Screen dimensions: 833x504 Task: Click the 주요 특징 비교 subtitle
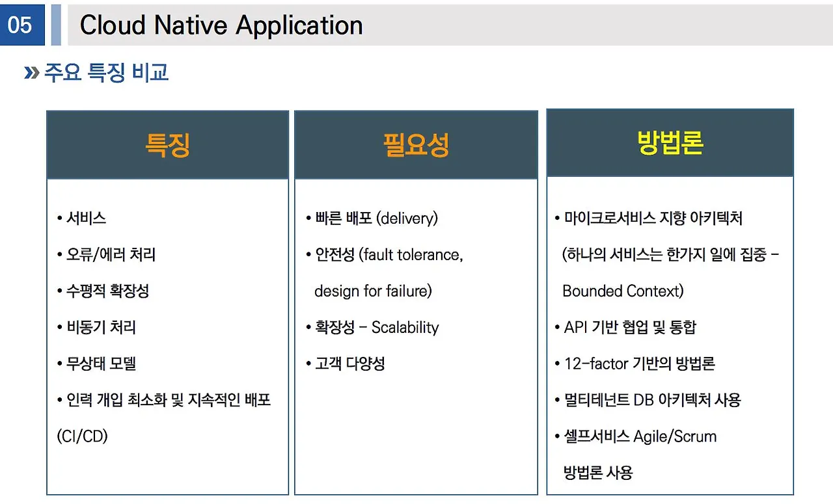coord(107,72)
